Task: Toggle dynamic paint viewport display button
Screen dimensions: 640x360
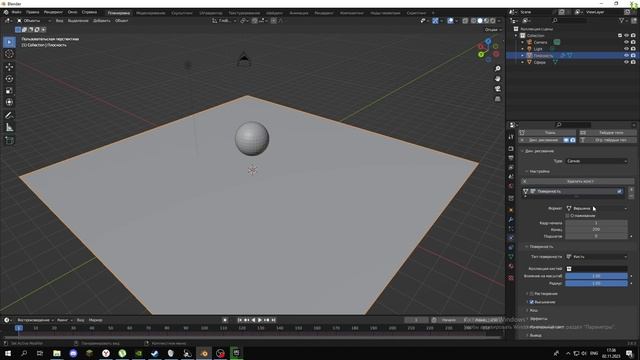Action: coord(566,140)
